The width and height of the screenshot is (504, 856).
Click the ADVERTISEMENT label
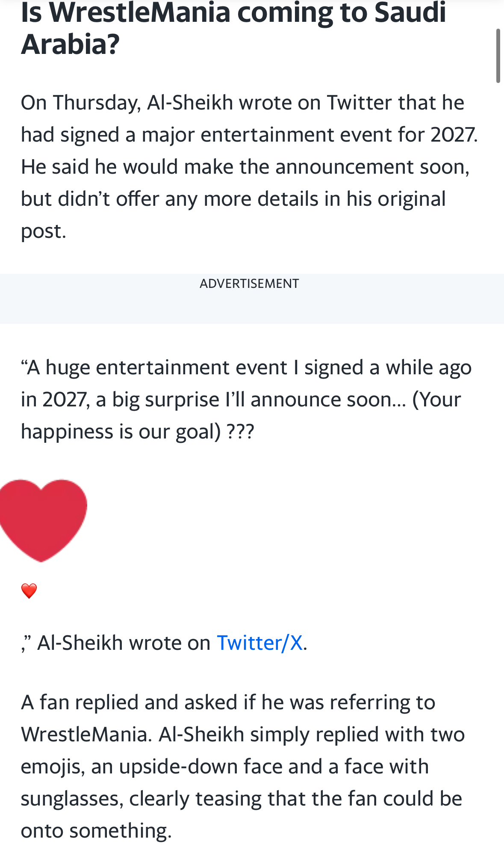click(x=249, y=284)
